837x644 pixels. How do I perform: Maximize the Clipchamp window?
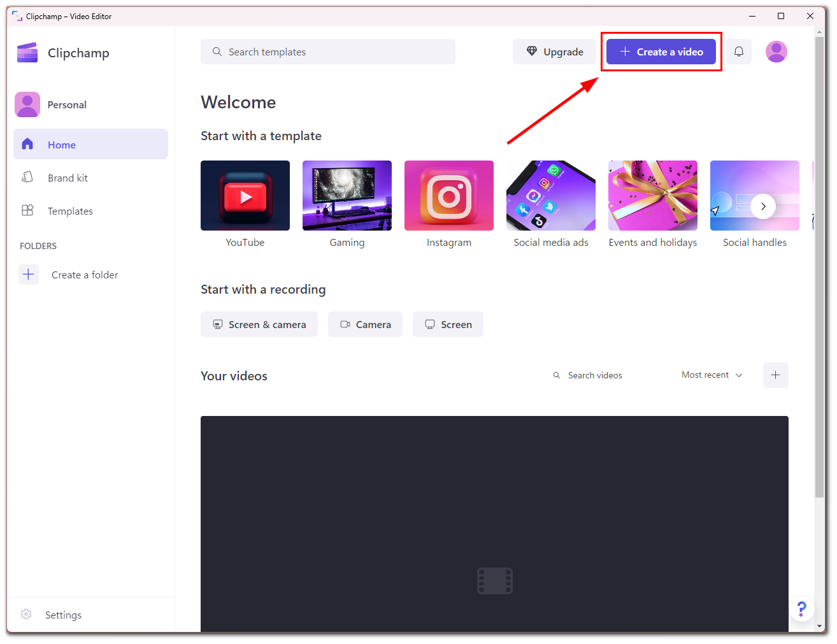781,16
